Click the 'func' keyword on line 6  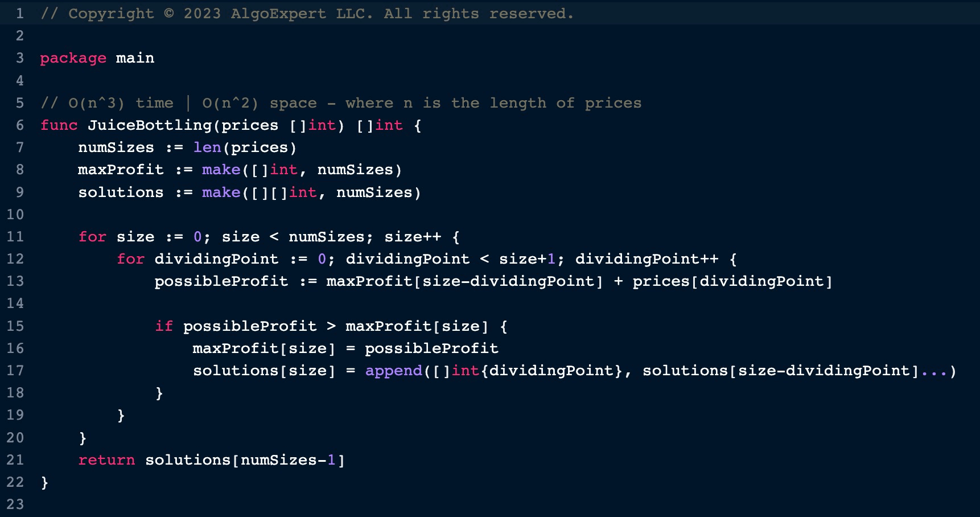pos(59,125)
